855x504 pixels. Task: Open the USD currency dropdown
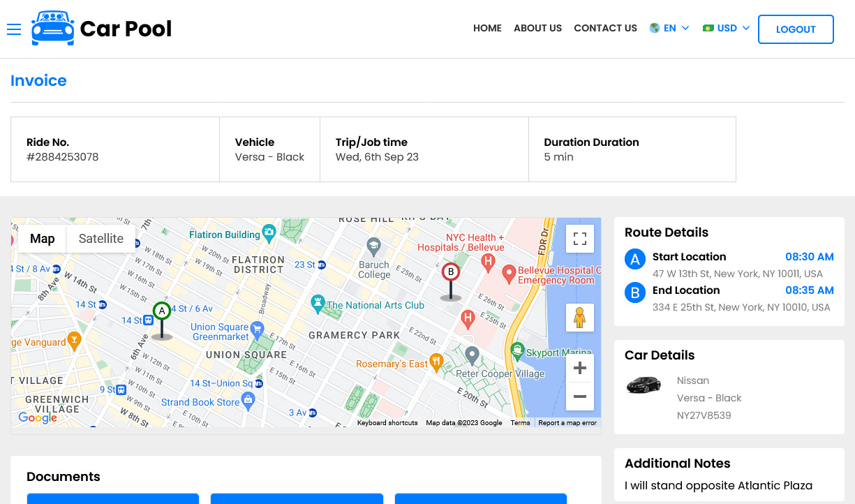pos(727,29)
